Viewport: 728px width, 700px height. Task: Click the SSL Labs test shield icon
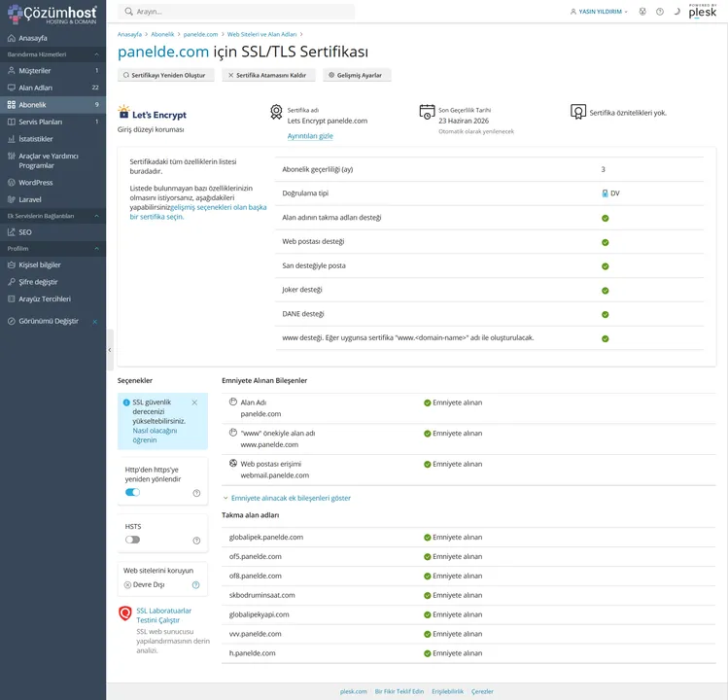pos(124,613)
